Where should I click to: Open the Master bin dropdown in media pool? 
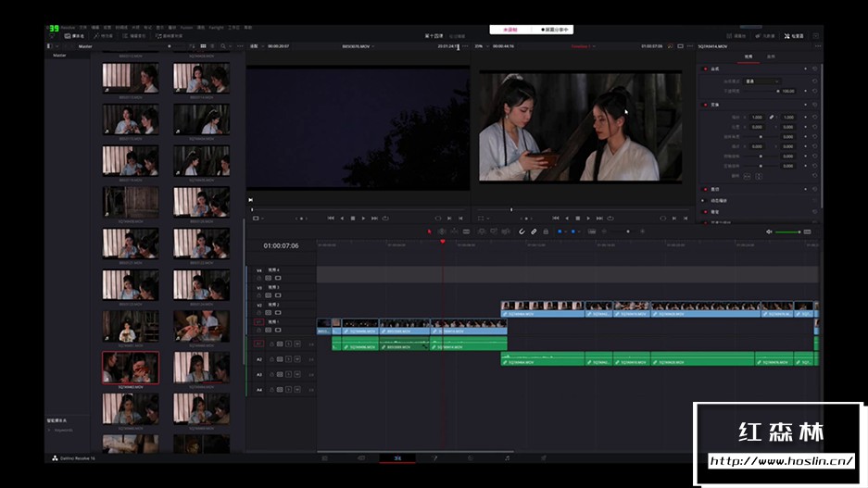click(x=86, y=45)
